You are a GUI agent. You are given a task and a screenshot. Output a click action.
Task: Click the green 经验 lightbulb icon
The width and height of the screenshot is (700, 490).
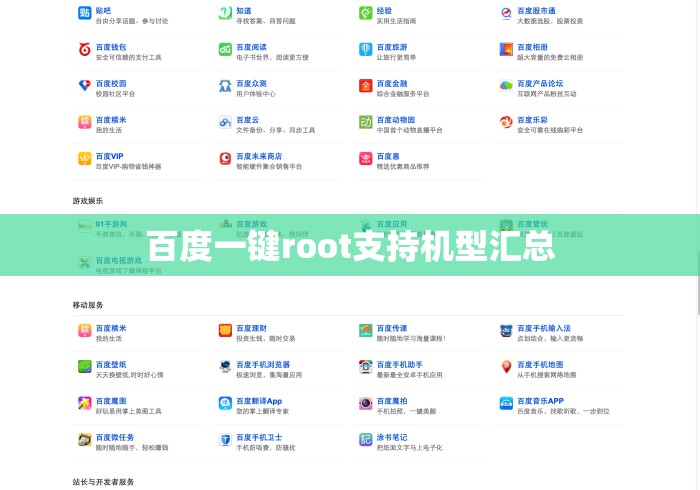pos(366,13)
